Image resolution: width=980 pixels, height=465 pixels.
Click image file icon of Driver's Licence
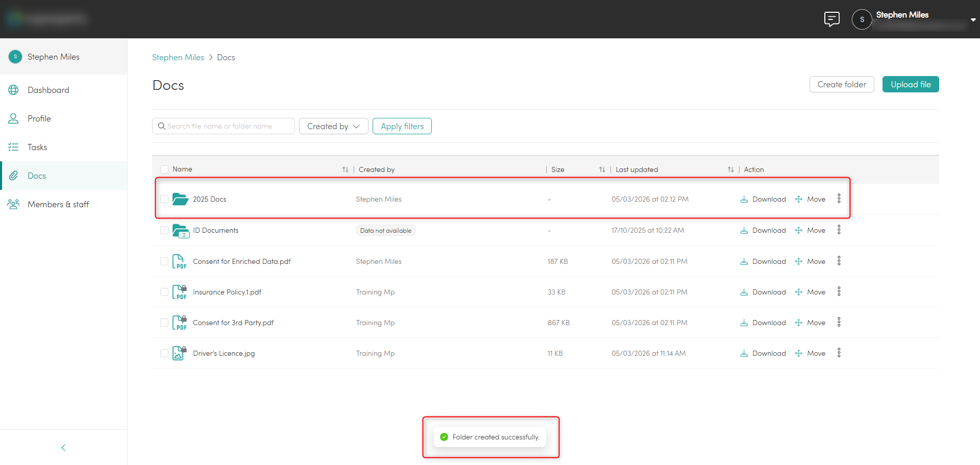[x=180, y=353]
